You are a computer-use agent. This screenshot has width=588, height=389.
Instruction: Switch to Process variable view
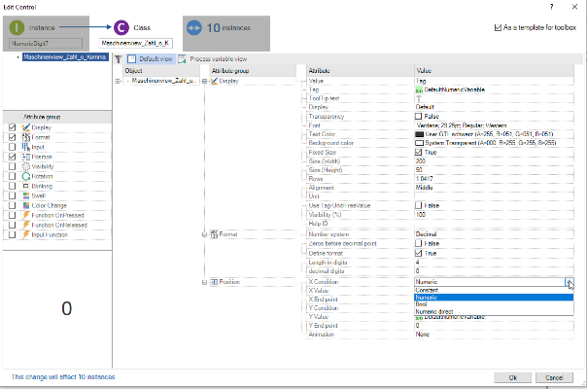pyautogui.click(x=212, y=59)
